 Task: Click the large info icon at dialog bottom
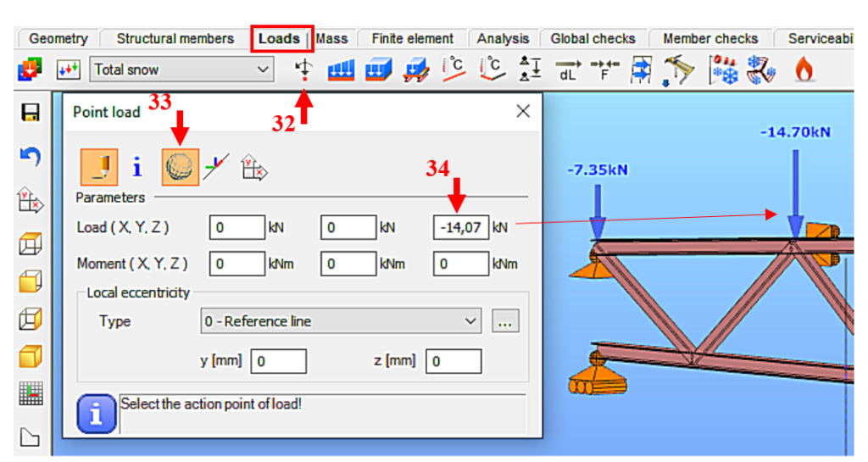97,414
